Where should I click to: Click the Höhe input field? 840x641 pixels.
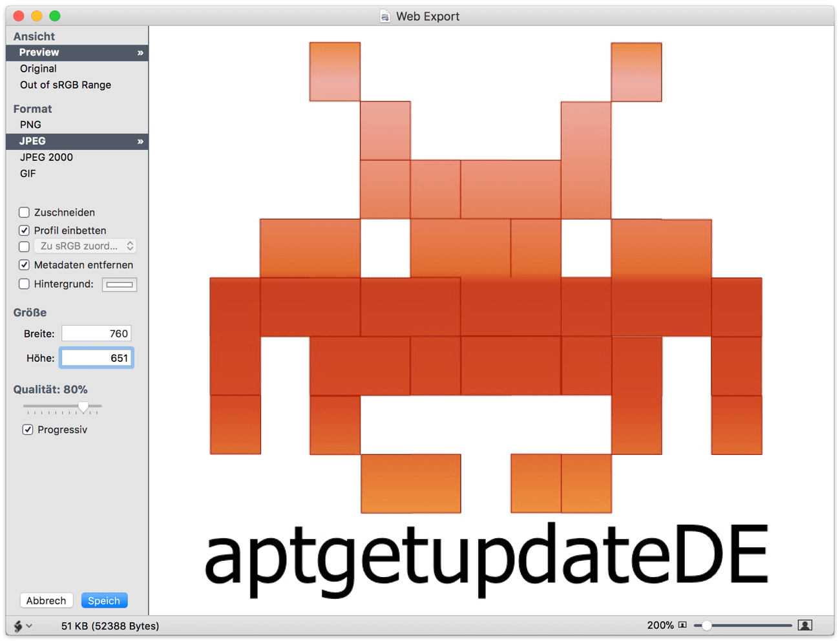pyautogui.click(x=96, y=358)
